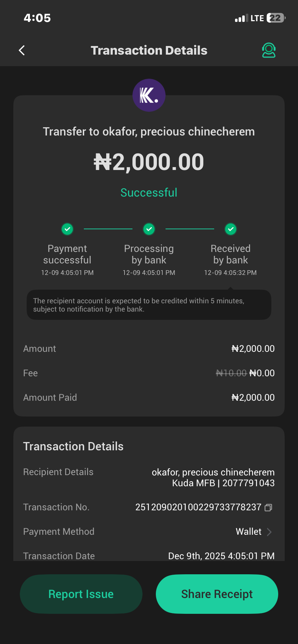This screenshot has width=298, height=644.
Task: Tap the ₦2,000.00 headline amount
Action: pos(149,162)
